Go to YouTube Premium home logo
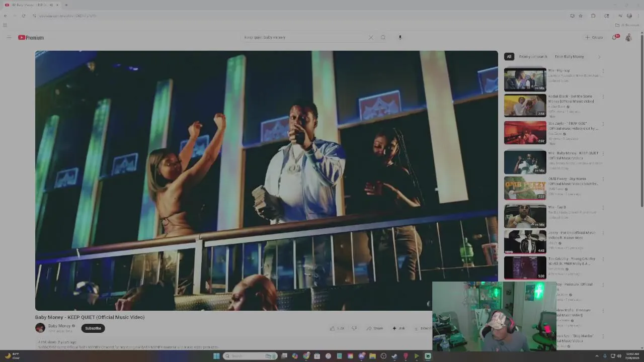The height and width of the screenshot is (362, 644). [31, 37]
